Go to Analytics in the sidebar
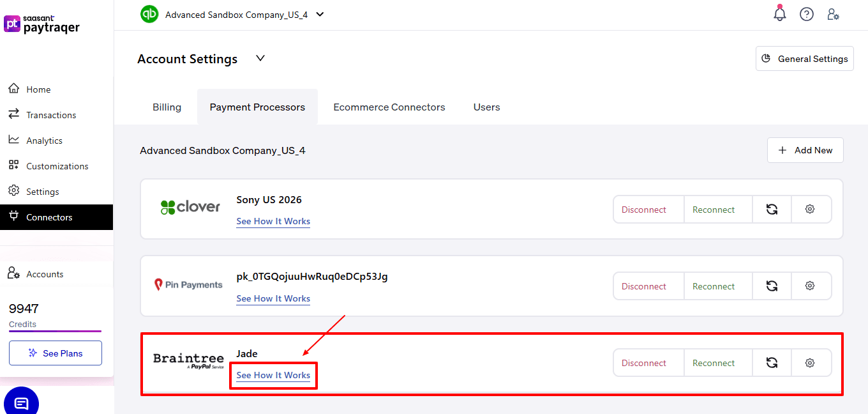 coord(44,141)
